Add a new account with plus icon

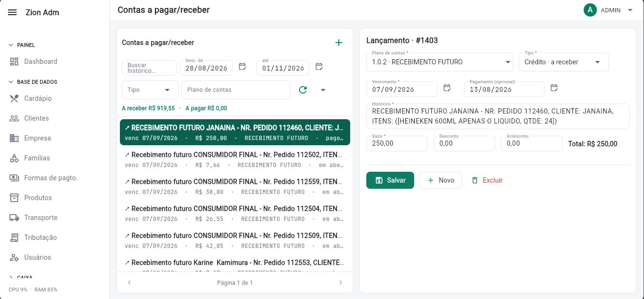tap(339, 43)
